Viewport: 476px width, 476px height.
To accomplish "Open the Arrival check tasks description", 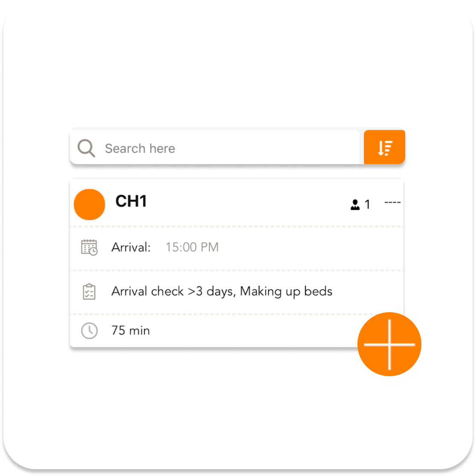I will tap(222, 291).
